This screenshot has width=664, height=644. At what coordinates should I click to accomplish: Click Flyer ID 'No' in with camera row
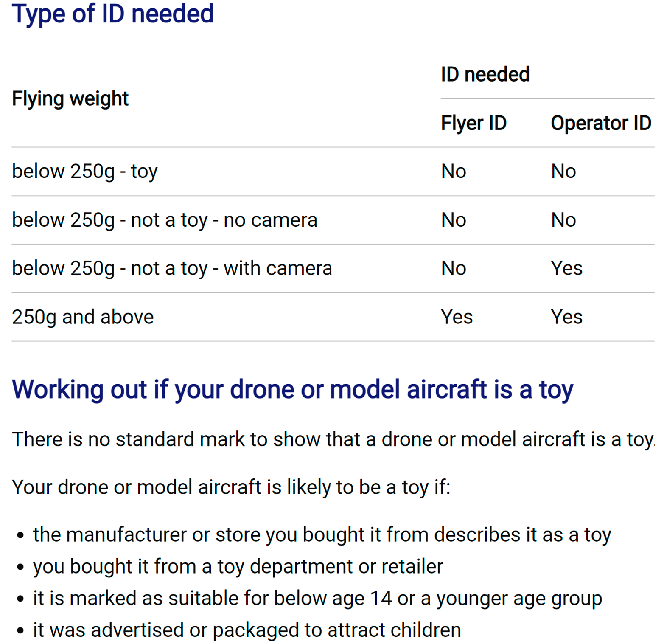(454, 268)
